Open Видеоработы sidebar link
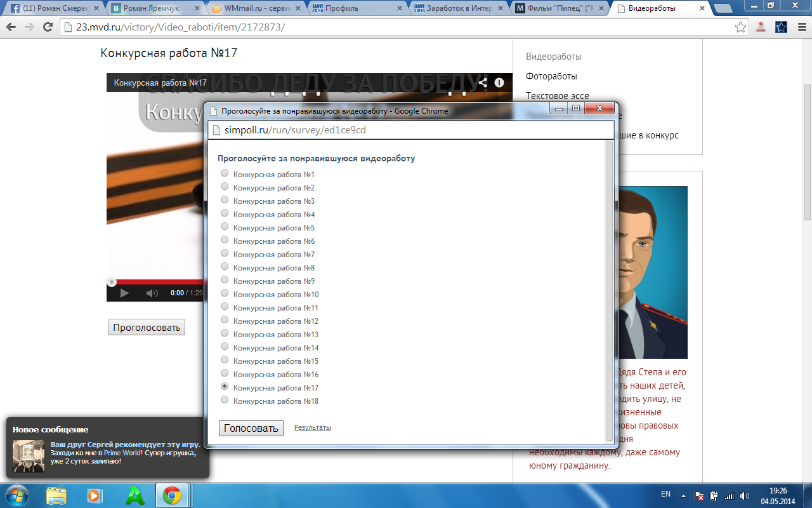This screenshot has height=508, width=812. coord(554,57)
